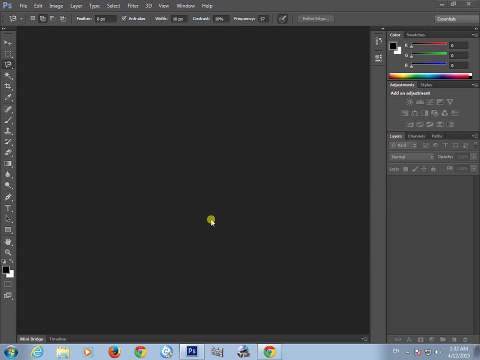Image resolution: width=480 pixels, height=360 pixels.
Task: Select the Rectangle shape tool
Action: [8, 230]
